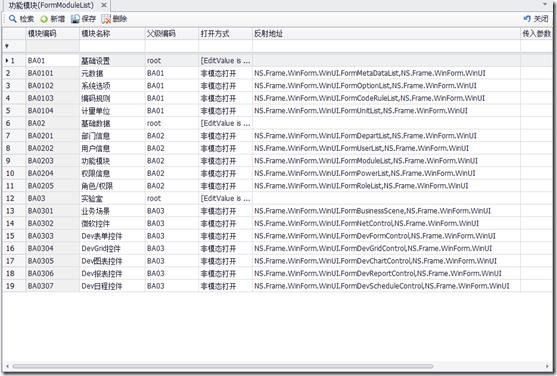
Task: Click the 保存 save toolbar icon
Action: click(75, 19)
